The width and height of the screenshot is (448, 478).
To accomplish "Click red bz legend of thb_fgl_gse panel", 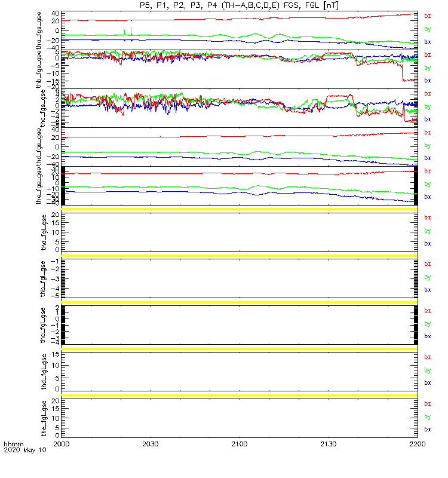I will pyautogui.click(x=428, y=264).
